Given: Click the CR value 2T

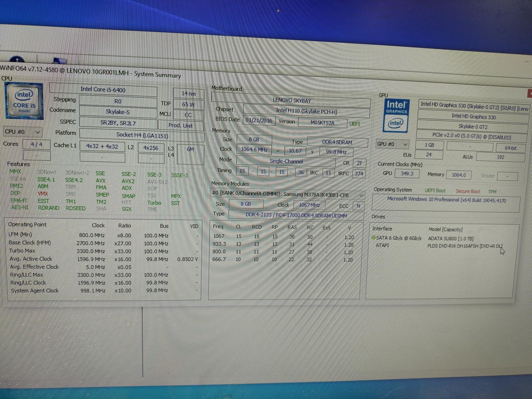Looking at the screenshot, I should pyautogui.click(x=359, y=163).
